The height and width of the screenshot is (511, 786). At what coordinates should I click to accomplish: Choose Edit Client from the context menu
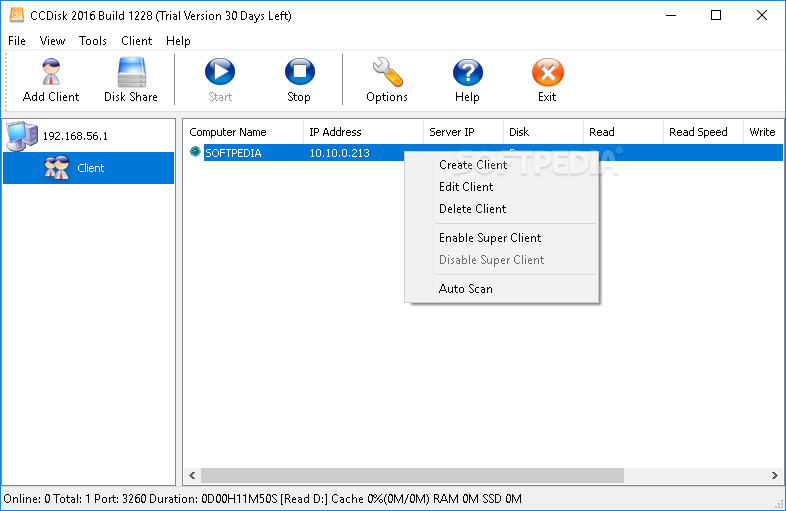pyautogui.click(x=502, y=187)
